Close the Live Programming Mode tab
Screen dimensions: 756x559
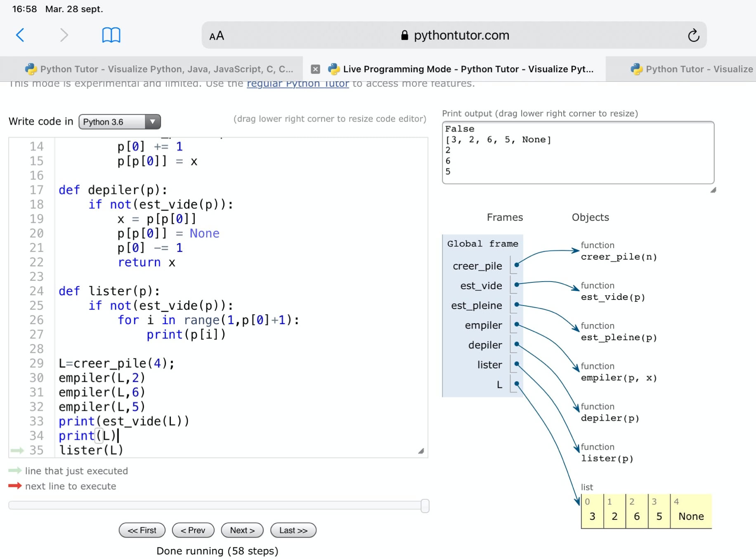tap(315, 69)
